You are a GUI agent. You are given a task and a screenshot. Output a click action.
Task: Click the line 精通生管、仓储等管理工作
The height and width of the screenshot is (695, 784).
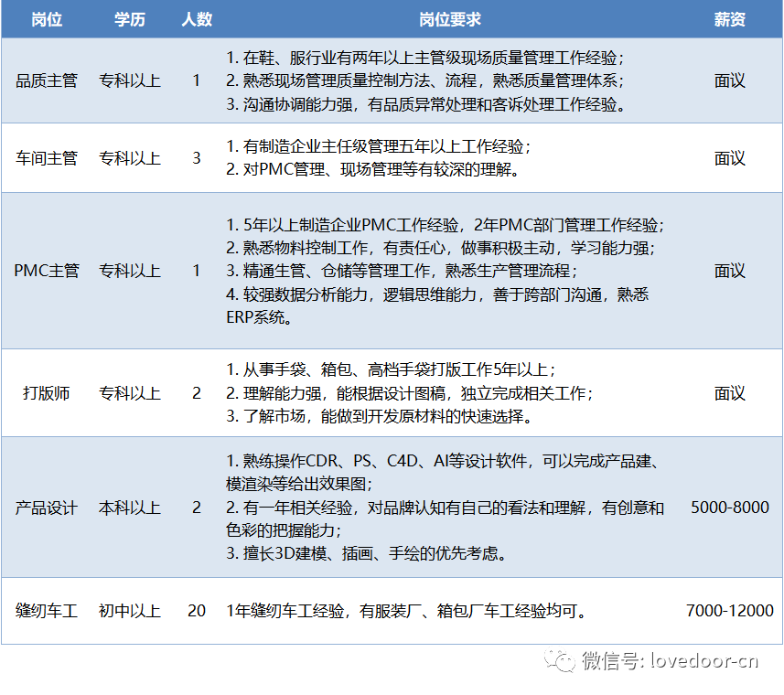(x=402, y=271)
